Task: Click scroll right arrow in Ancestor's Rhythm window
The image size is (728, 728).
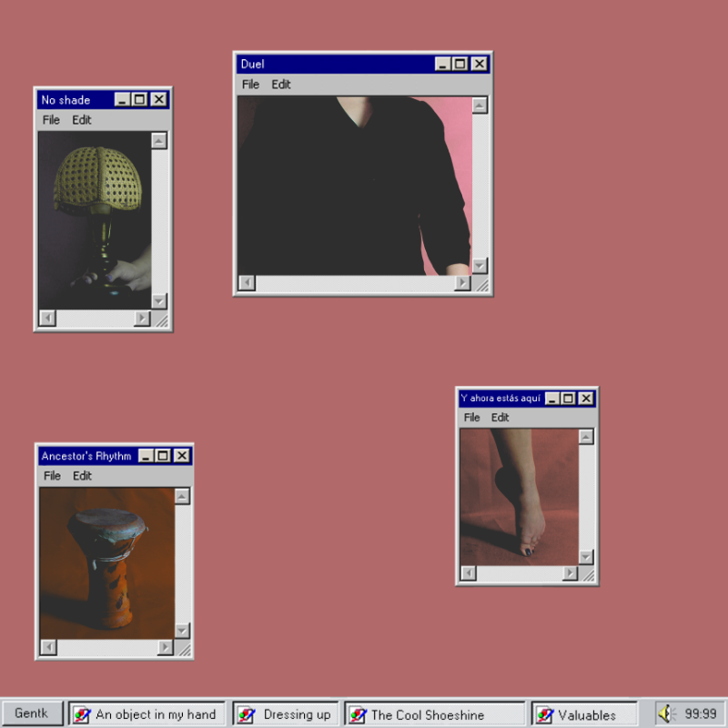Action: 165,647
